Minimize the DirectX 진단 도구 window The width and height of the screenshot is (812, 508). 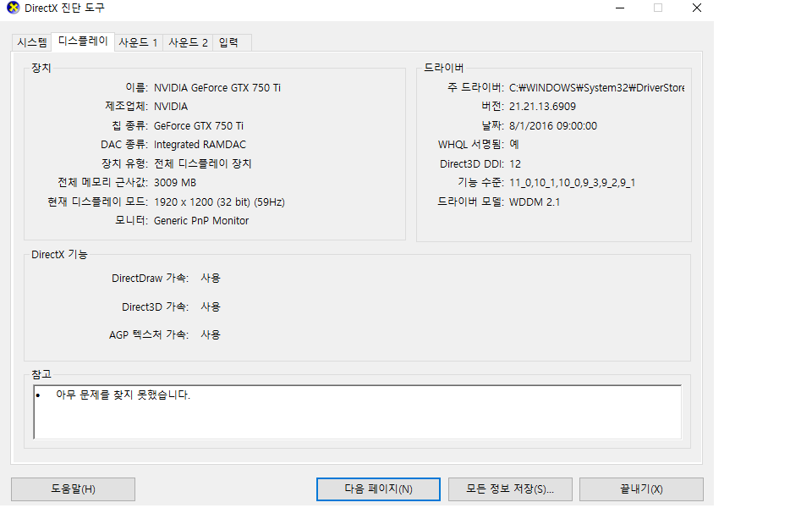point(619,8)
